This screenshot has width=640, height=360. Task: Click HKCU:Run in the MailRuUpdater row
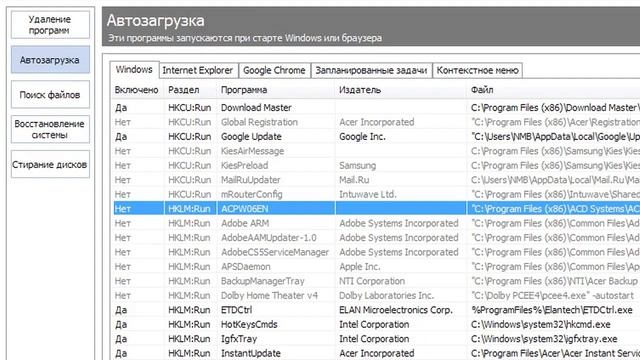189,180
